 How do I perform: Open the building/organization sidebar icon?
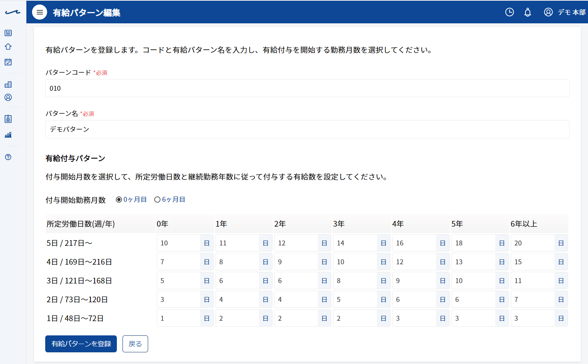click(8, 84)
